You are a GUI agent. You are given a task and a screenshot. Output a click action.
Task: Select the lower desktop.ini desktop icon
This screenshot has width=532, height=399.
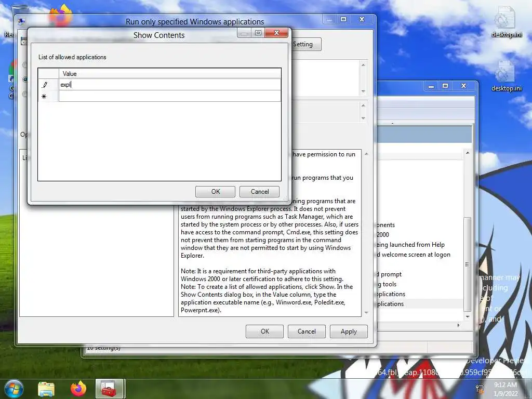point(506,76)
